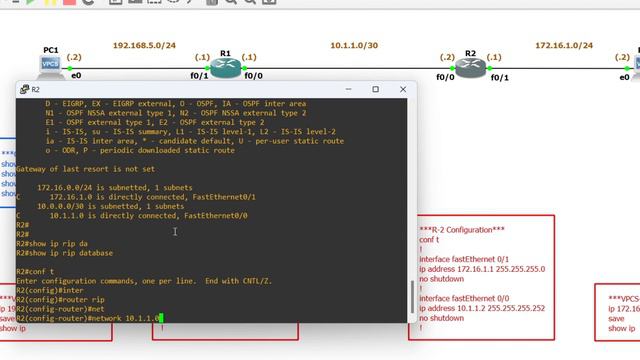Click the green terminal cursor block
The image size is (640, 360).
coord(161,318)
